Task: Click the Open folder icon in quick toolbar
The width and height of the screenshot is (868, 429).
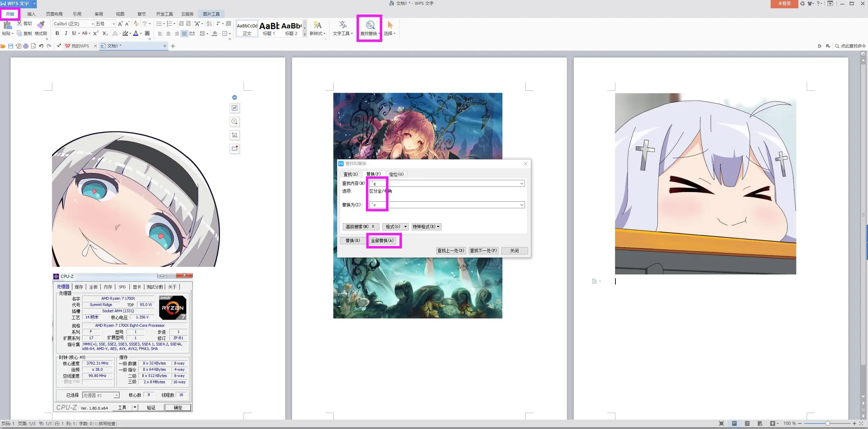Action: click(x=3, y=46)
